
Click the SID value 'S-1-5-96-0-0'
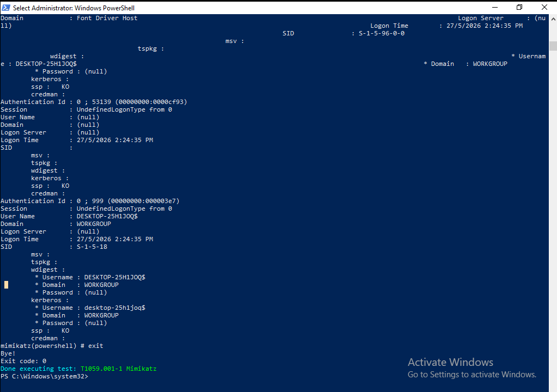coord(382,33)
